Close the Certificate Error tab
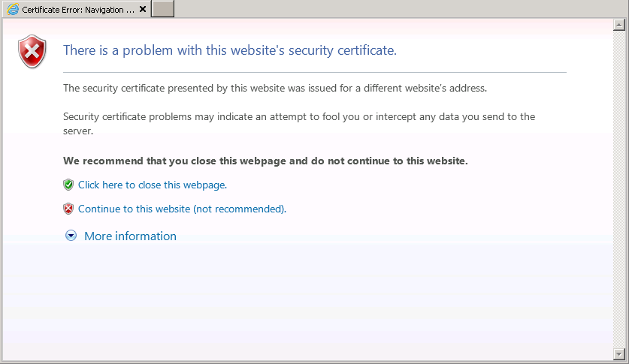Screen dimensions: 629x364 coord(142,9)
